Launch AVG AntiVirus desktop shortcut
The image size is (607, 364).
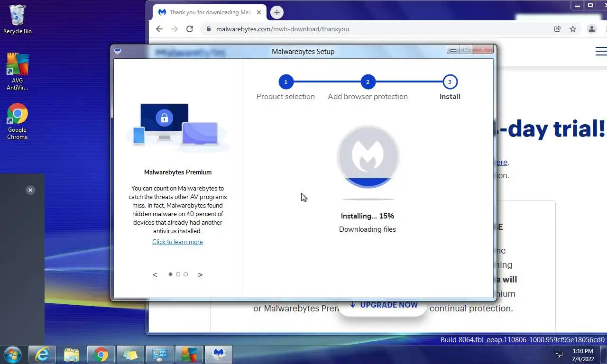pos(17,71)
